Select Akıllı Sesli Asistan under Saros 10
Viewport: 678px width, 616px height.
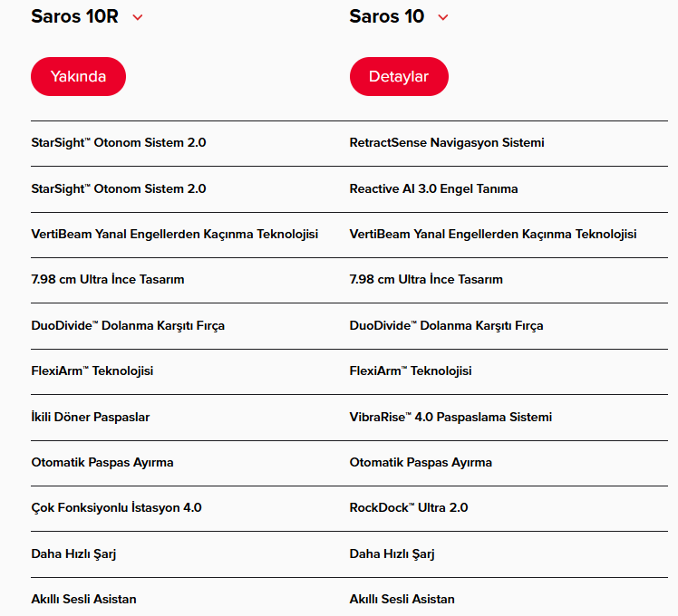[x=402, y=599]
